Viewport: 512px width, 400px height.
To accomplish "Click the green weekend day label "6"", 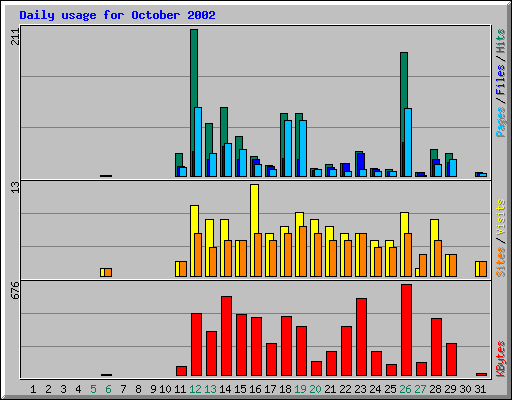I will coord(108,389).
